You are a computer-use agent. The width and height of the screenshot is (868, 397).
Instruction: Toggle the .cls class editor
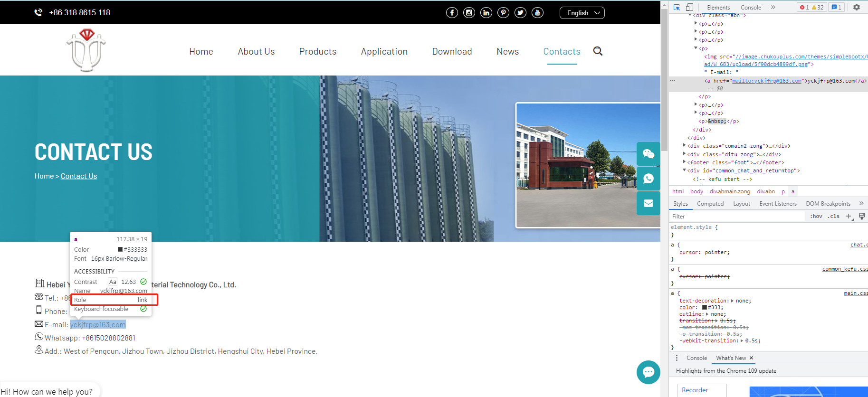(x=833, y=216)
